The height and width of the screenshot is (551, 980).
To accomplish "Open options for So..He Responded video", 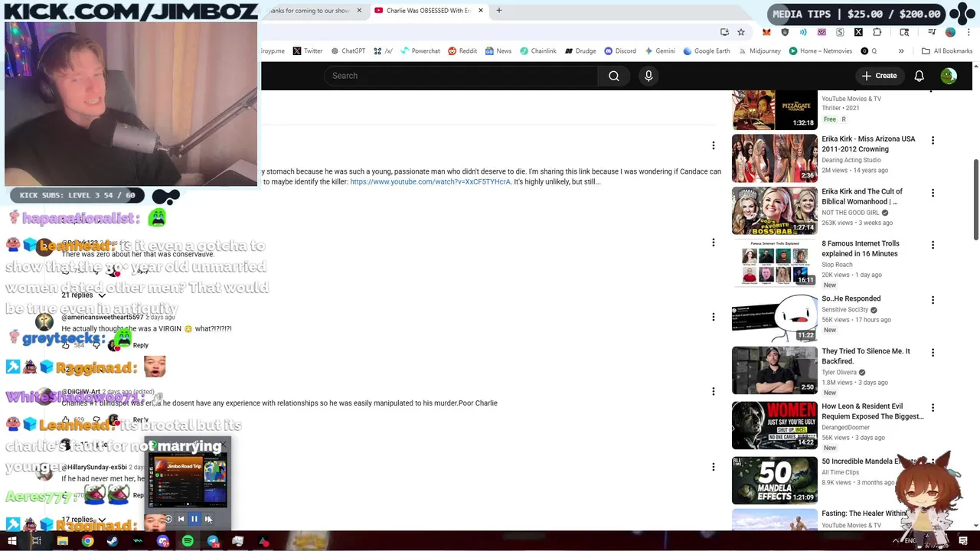I will [x=933, y=300].
